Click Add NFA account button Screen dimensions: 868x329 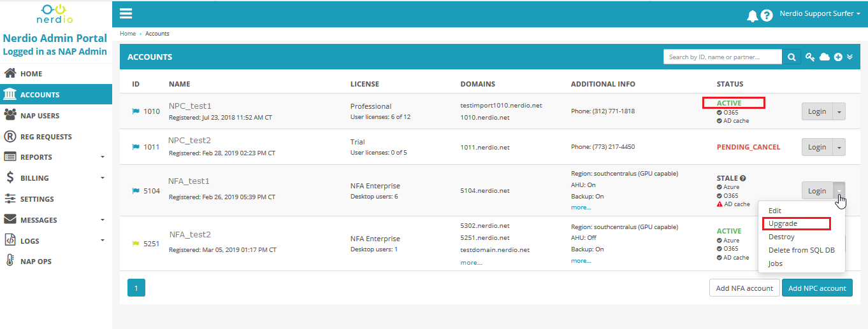pos(744,288)
